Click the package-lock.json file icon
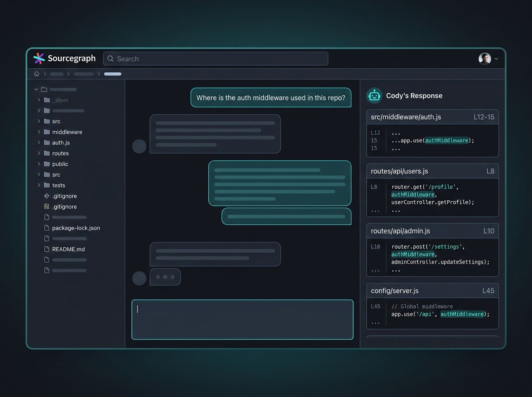 click(47, 228)
